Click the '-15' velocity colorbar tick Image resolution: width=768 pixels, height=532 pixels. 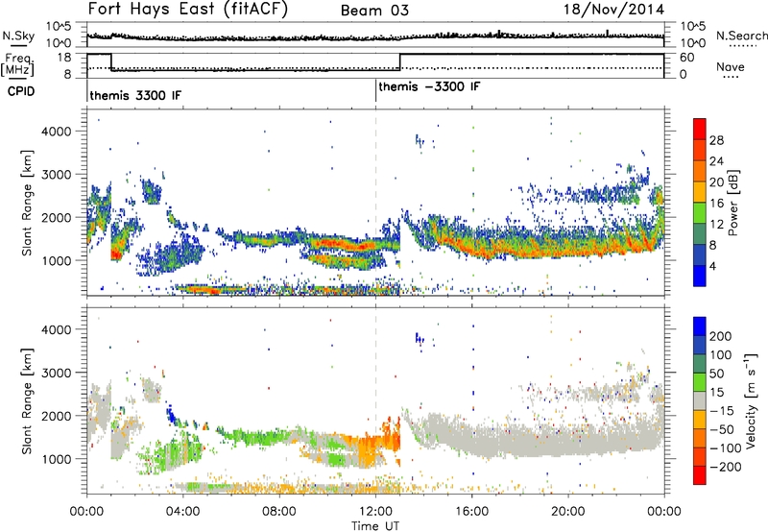point(722,411)
